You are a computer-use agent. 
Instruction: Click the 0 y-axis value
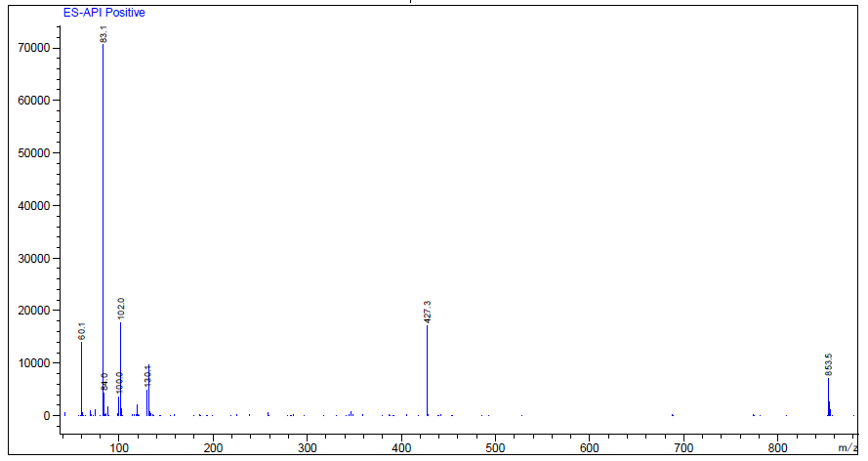coord(47,416)
